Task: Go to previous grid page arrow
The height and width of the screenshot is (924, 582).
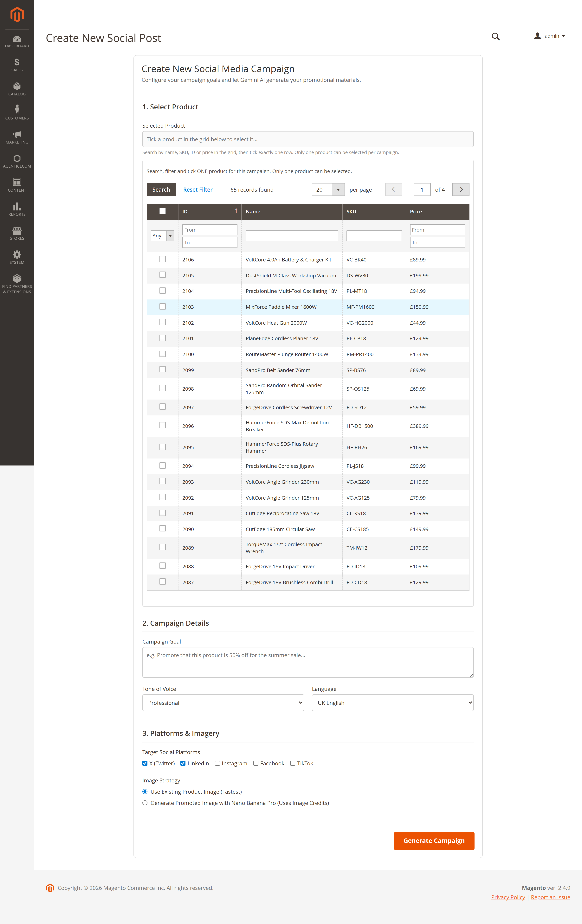Action: (393, 189)
